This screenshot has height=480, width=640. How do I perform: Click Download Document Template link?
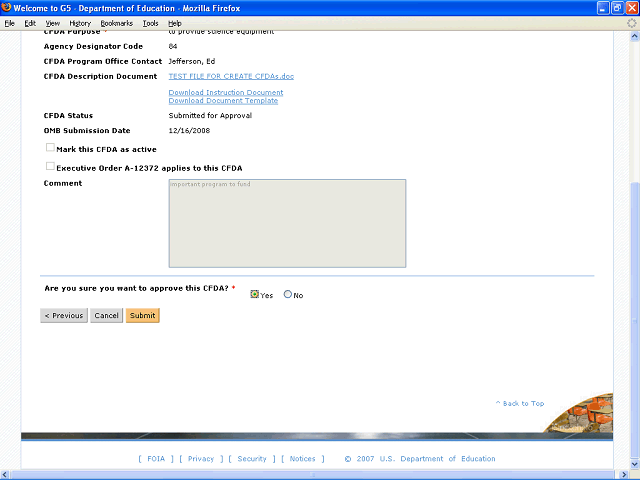[x=223, y=100]
